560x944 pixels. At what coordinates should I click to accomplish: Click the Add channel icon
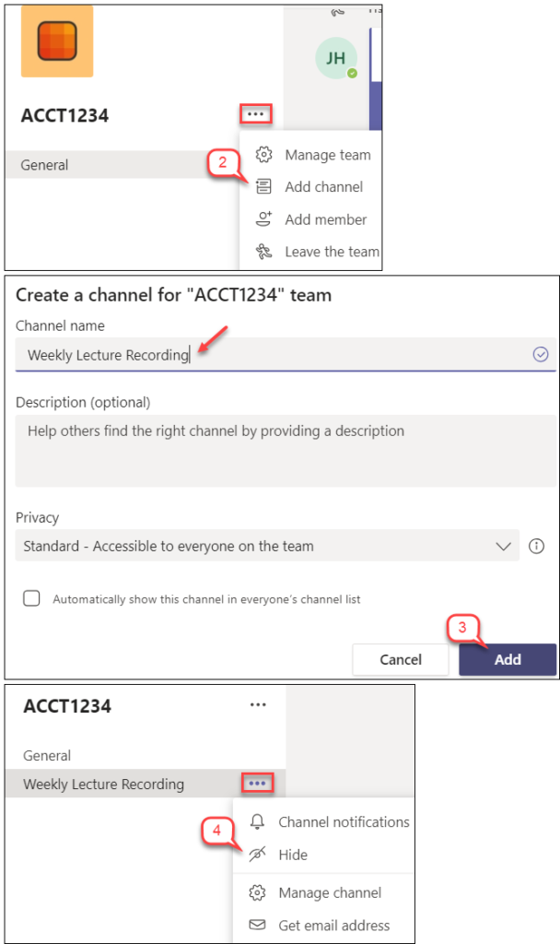[263, 186]
